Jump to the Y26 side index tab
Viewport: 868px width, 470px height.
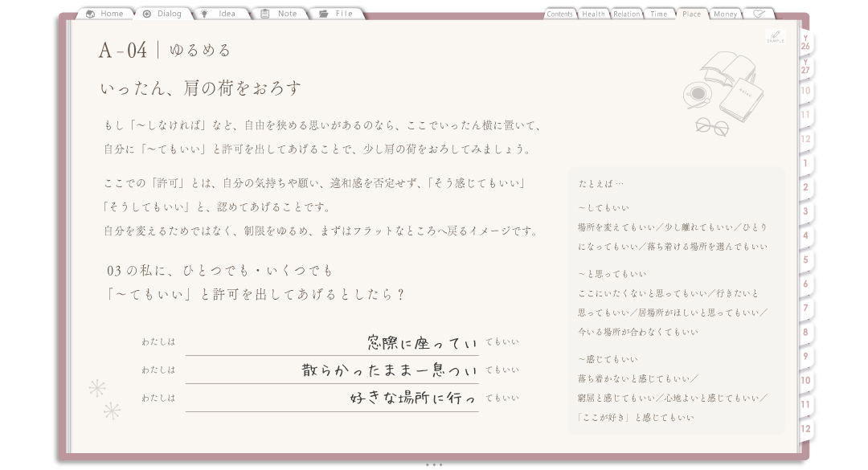[x=805, y=43]
